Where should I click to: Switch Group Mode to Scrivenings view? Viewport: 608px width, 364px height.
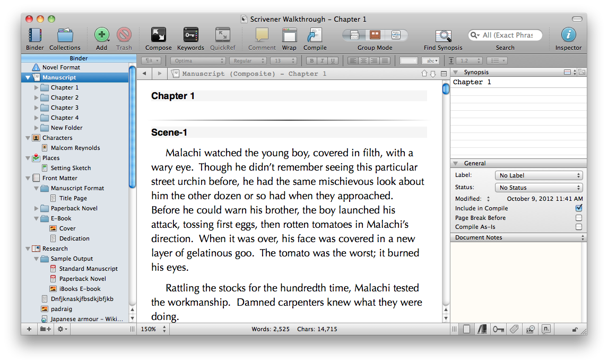coord(354,35)
